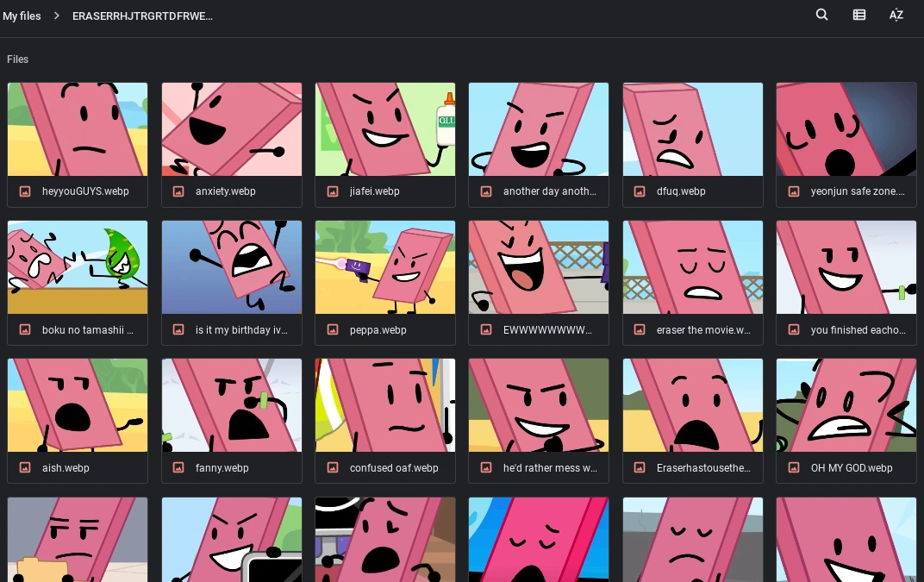Click the image icon beside eraser the movie.webp
Screen dimensions: 924x582
640,329
